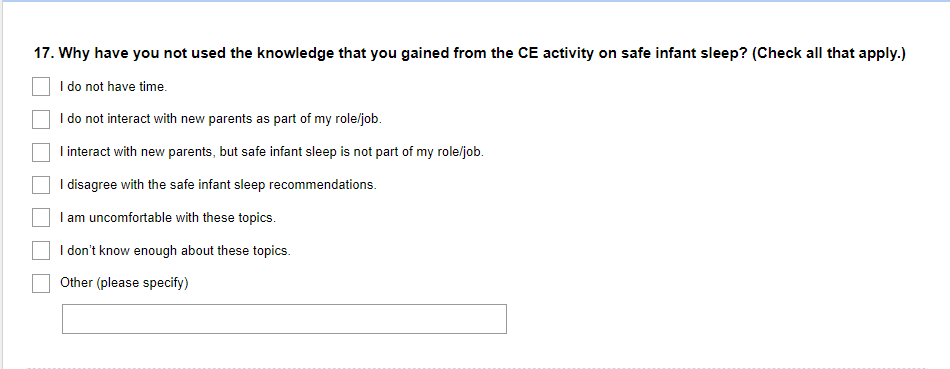This screenshot has width=950, height=369.
Task: Click the blue border line at page top
Action: tap(475, 1)
